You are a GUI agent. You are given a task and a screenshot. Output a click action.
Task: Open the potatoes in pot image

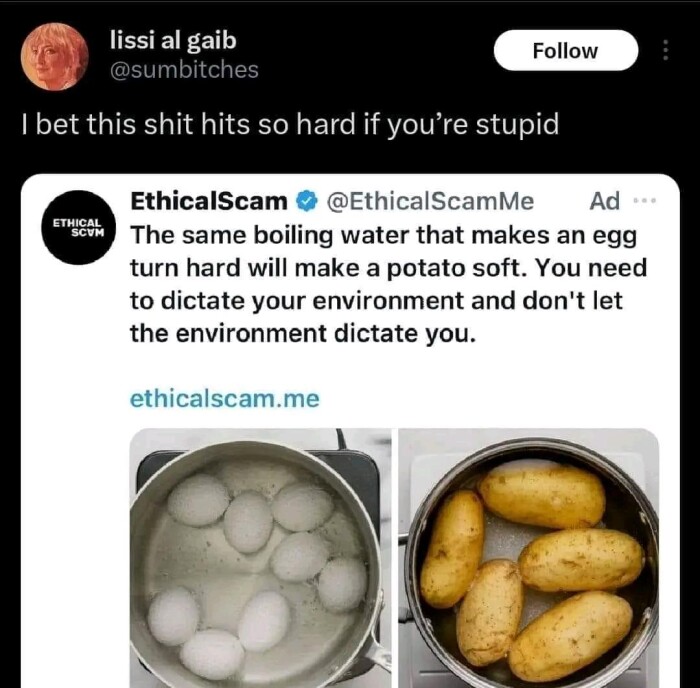[x=528, y=558]
